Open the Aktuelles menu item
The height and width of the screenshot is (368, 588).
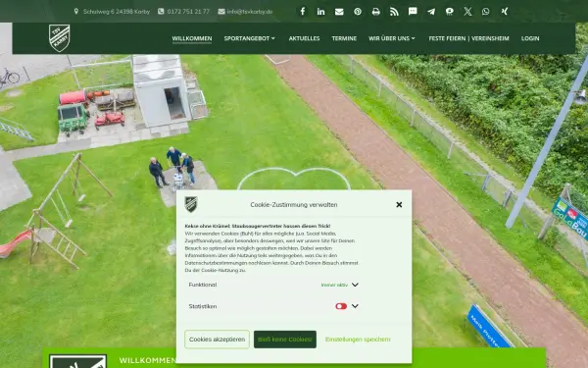[x=304, y=38]
